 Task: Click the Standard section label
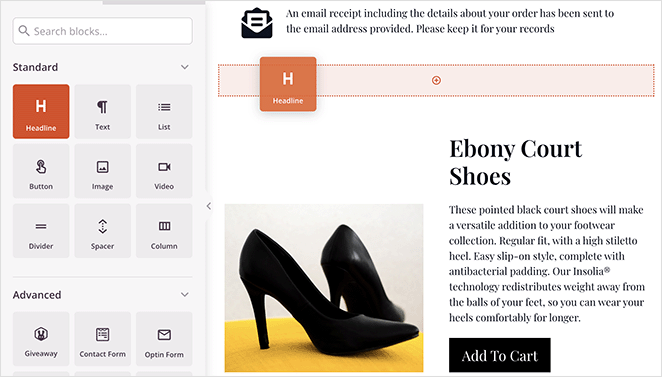tap(35, 67)
